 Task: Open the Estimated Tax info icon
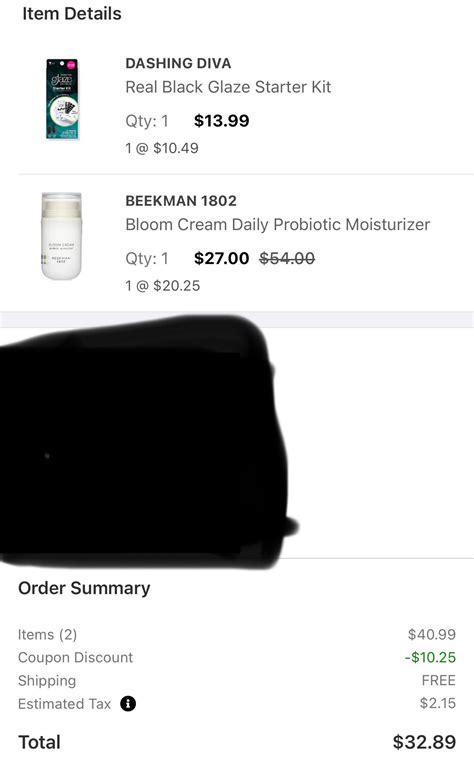[x=128, y=704]
